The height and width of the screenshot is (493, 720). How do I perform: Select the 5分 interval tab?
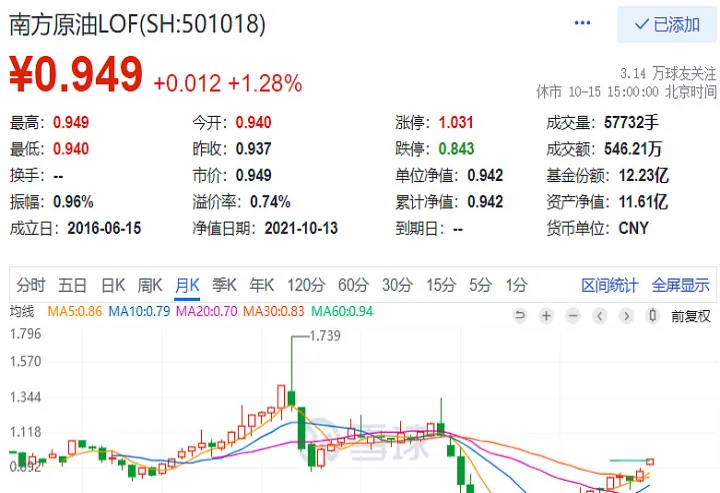point(480,285)
